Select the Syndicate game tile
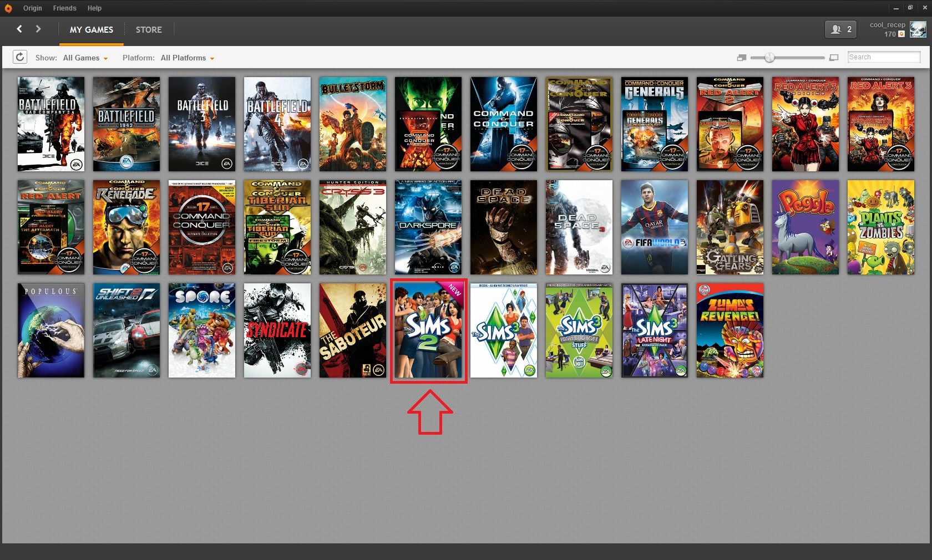 pyautogui.click(x=277, y=330)
